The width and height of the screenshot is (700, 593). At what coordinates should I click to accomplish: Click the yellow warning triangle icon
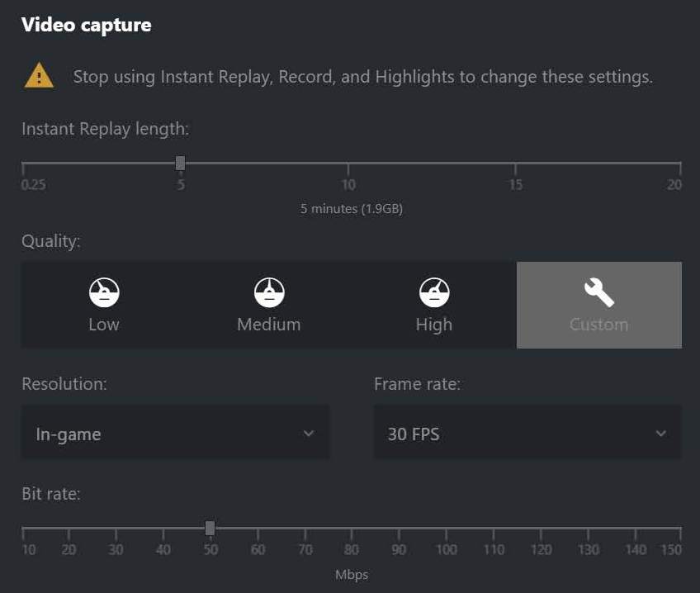coord(39,77)
